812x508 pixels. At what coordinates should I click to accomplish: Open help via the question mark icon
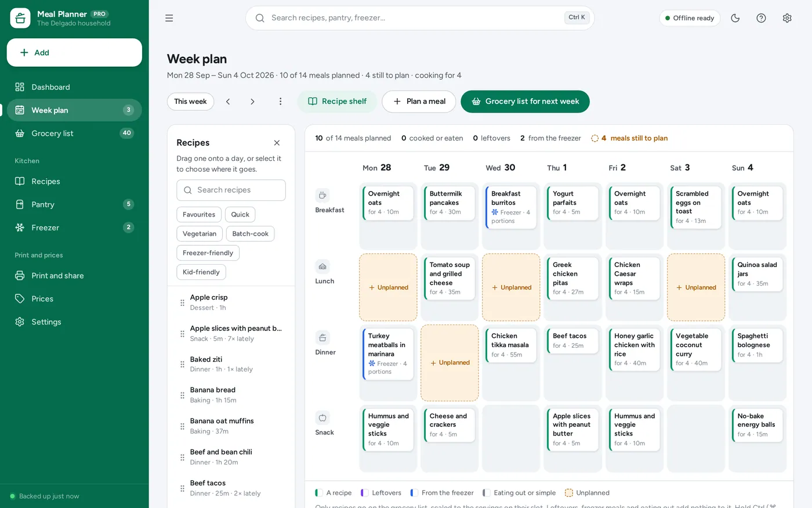[x=761, y=18]
